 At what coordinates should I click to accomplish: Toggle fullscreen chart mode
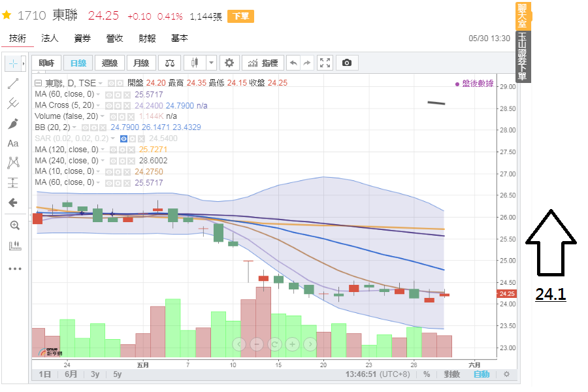[325, 63]
